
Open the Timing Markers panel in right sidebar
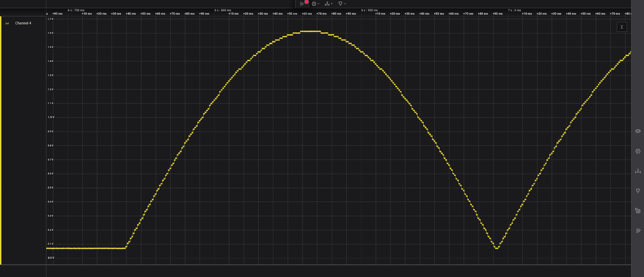pyautogui.click(x=638, y=191)
